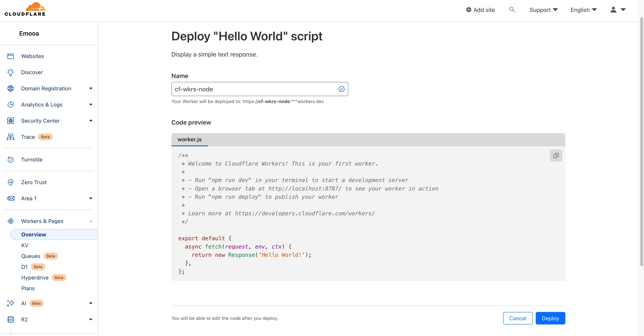644x336 pixels.
Task: Open the Turnstile page
Action: tap(32, 160)
